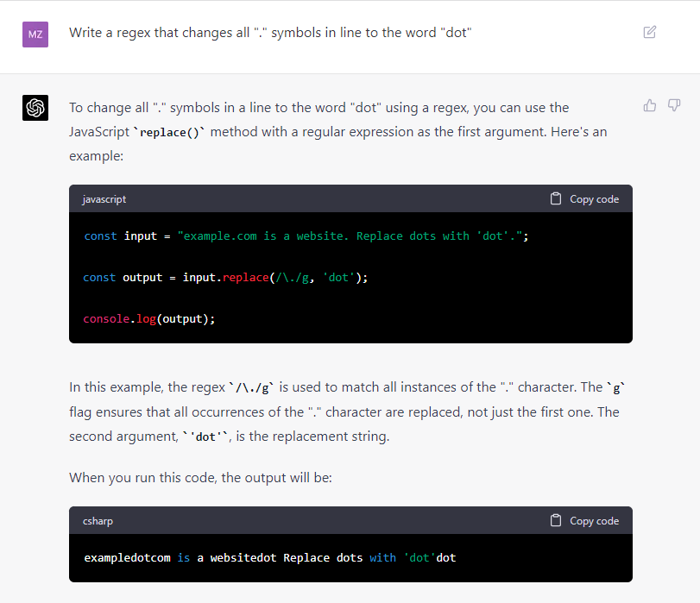This screenshot has height=603, width=700.
Task: Click the javascript language label
Action: click(104, 199)
